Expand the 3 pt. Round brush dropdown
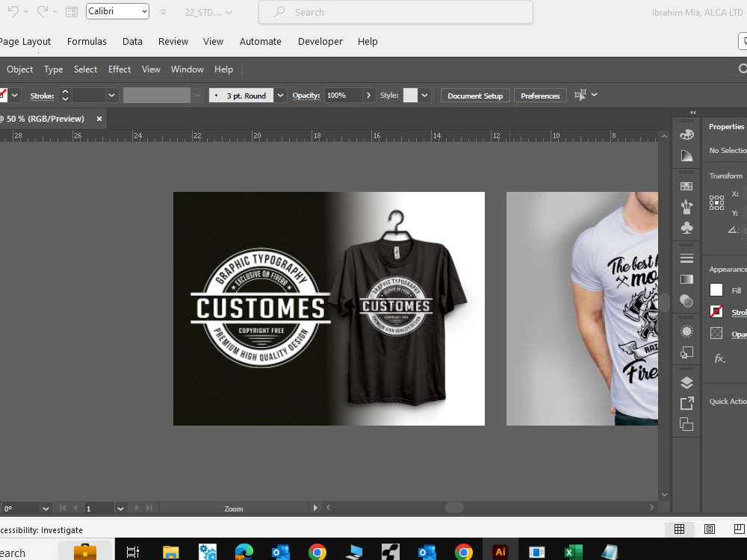The height and width of the screenshot is (560, 747). [x=280, y=95]
